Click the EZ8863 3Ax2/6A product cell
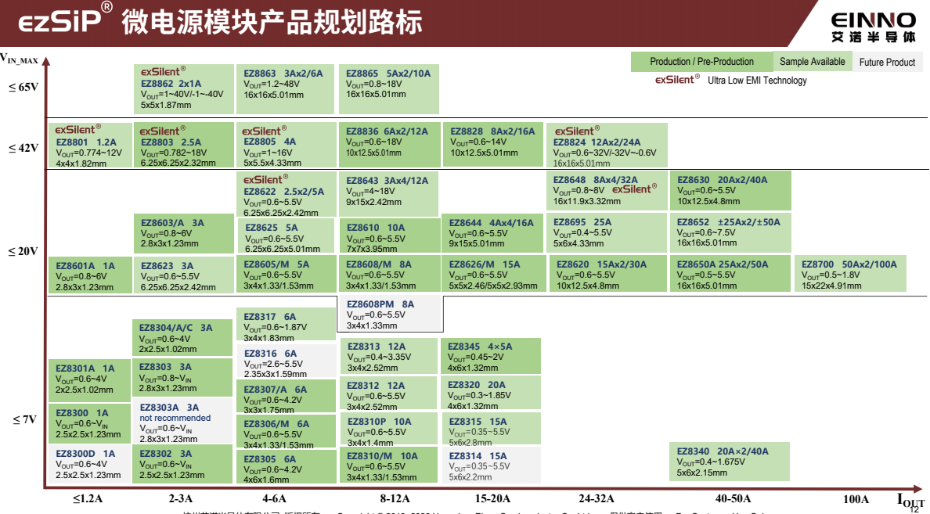 (x=285, y=89)
